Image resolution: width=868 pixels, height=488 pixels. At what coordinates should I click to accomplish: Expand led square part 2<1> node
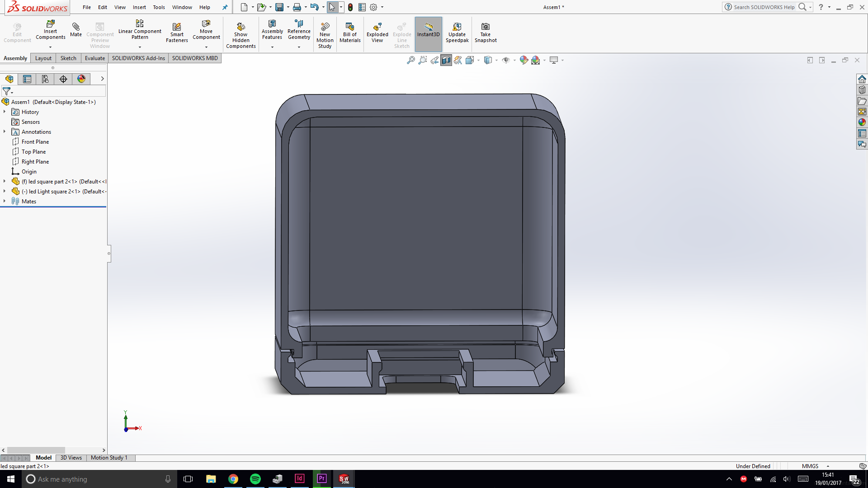[5, 181]
